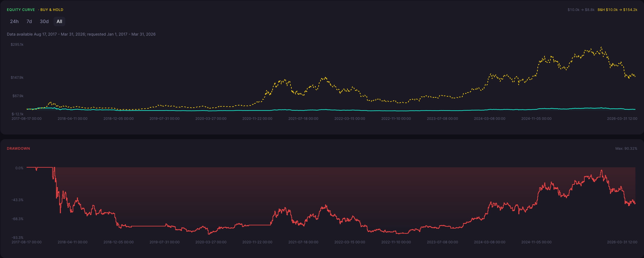644x258 pixels.
Task: Click the $147.9k equity axis label
Action: pyautogui.click(x=17, y=78)
